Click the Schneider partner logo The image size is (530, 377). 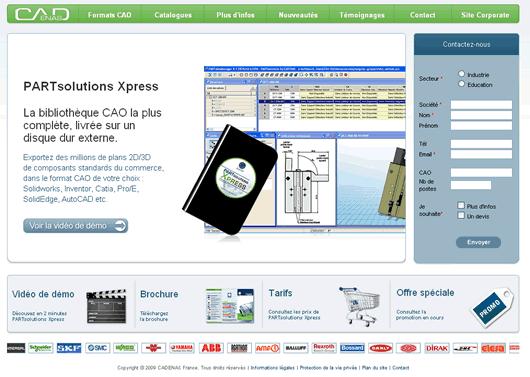pyautogui.click(x=41, y=348)
